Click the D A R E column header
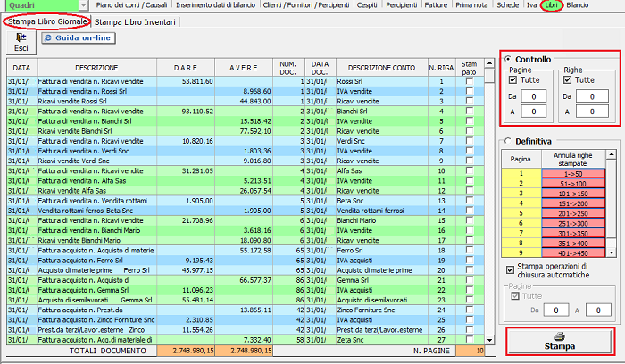Screen dimensions: 625x364 click(186, 68)
